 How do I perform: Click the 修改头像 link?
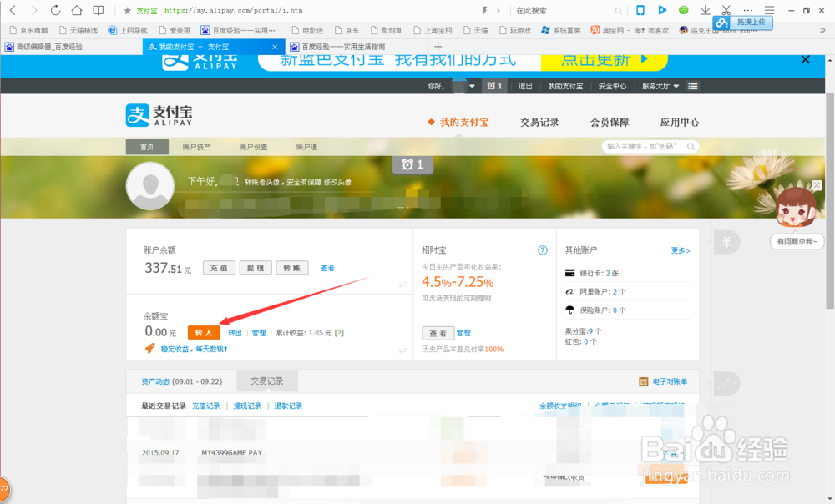337,182
